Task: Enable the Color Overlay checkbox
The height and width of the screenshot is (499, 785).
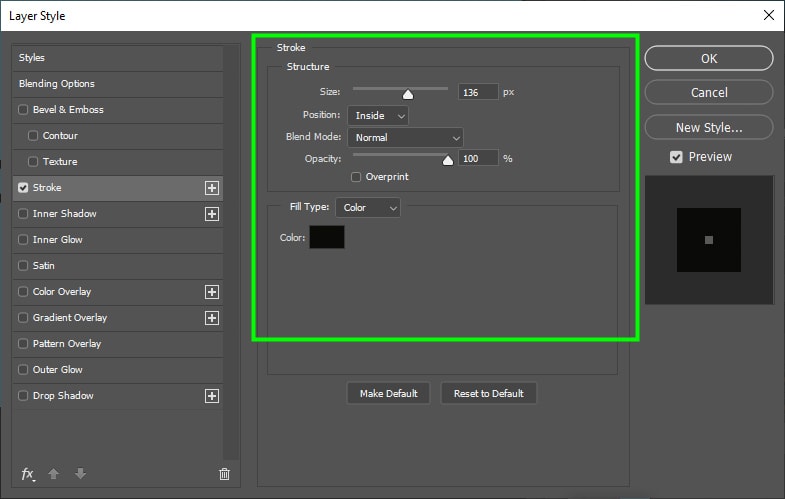Action: pyautogui.click(x=23, y=292)
